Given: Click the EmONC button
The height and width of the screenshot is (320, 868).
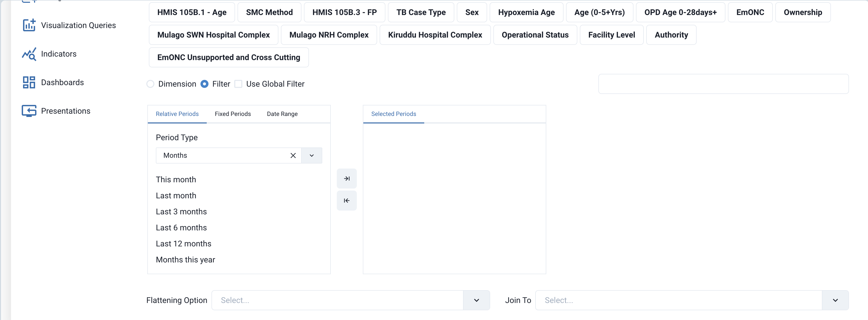Looking at the screenshot, I should tap(750, 13).
